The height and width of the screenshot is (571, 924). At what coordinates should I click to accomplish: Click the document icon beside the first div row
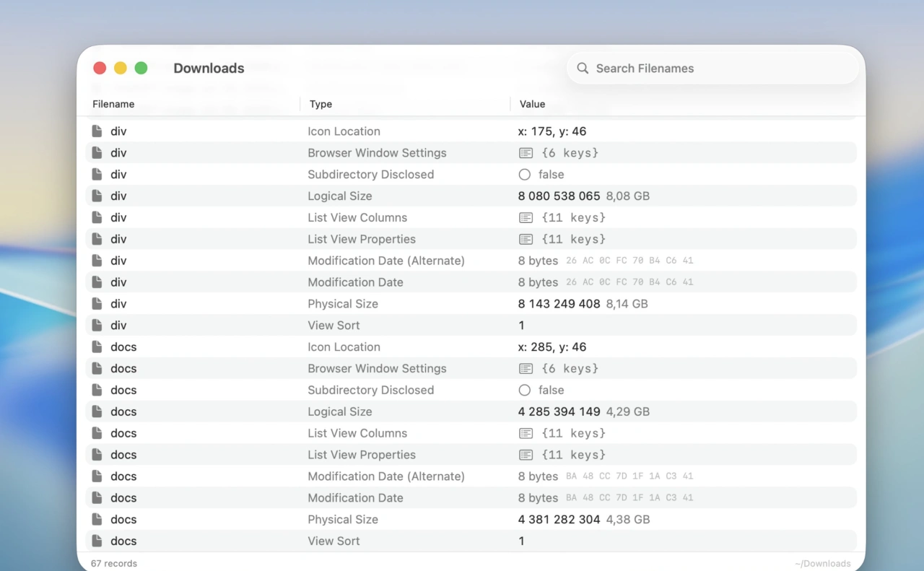pyautogui.click(x=97, y=131)
